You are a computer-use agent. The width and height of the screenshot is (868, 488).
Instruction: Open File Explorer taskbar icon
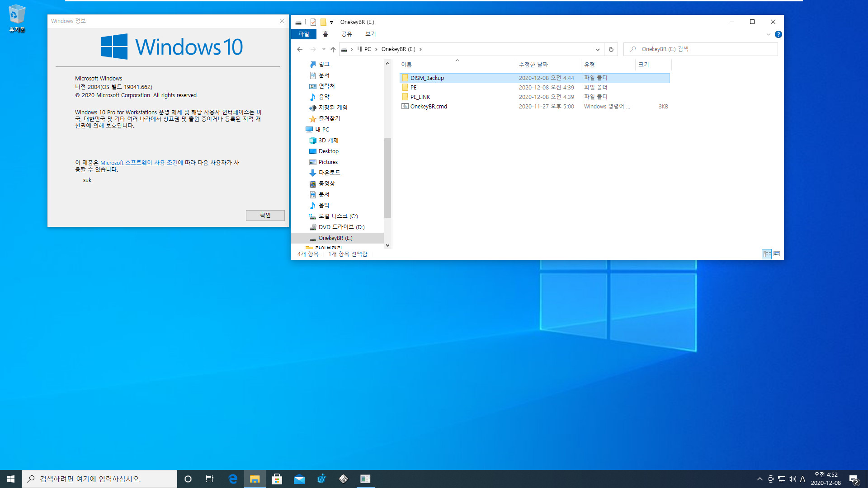tap(255, 479)
